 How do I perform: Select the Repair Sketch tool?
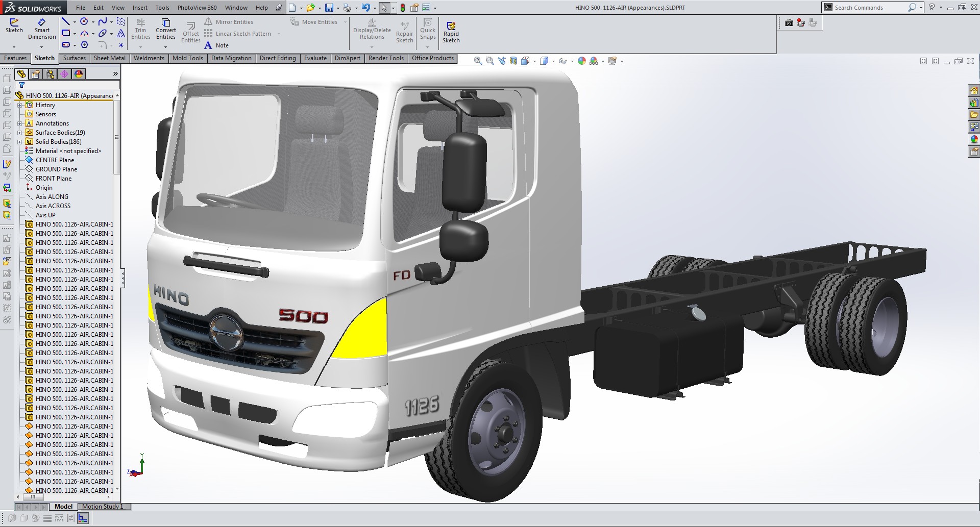pos(405,32)
